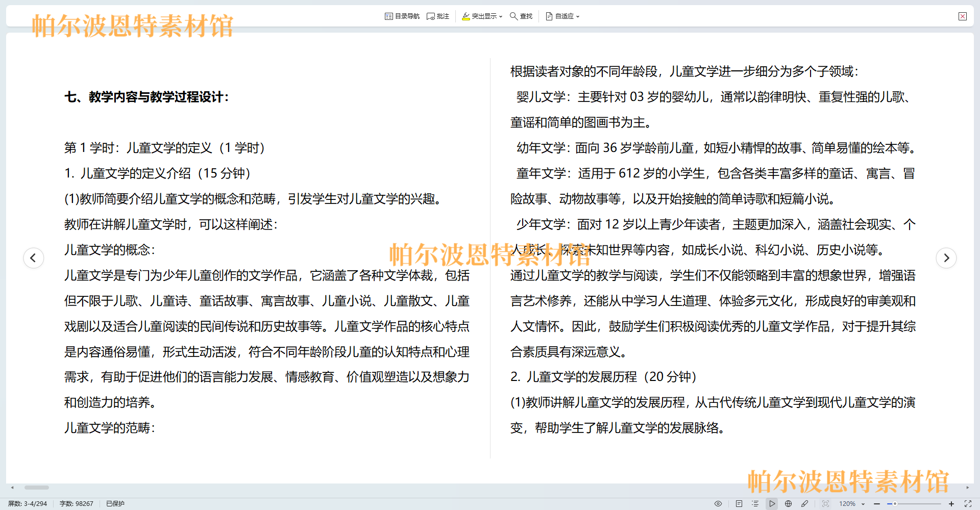The height and width of the screenshot is (510, 980).
Task: Switch to web layout globe icon
Action: (789, 503)
